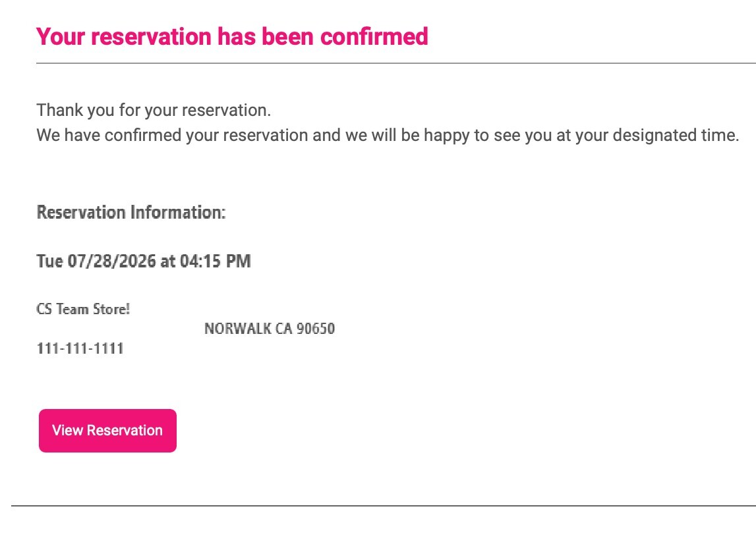
Task: Click the store name CS Team Store!
Action: 84,308
